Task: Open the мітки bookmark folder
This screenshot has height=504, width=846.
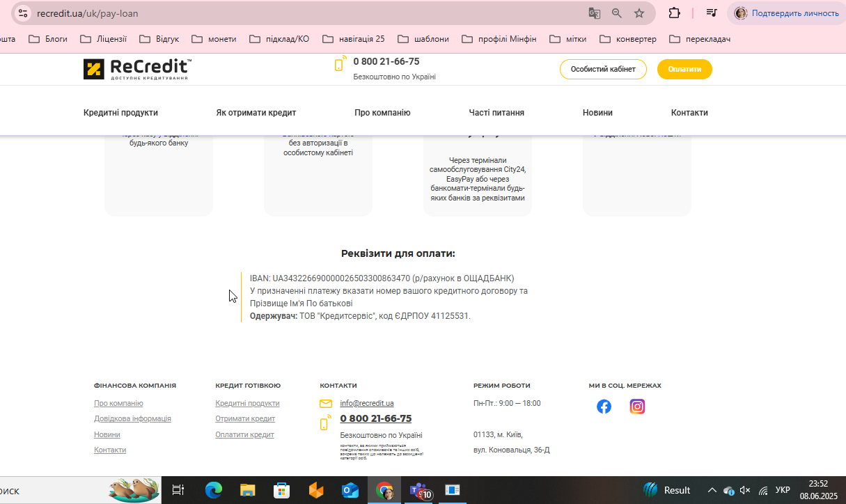Action: (568, 39)
